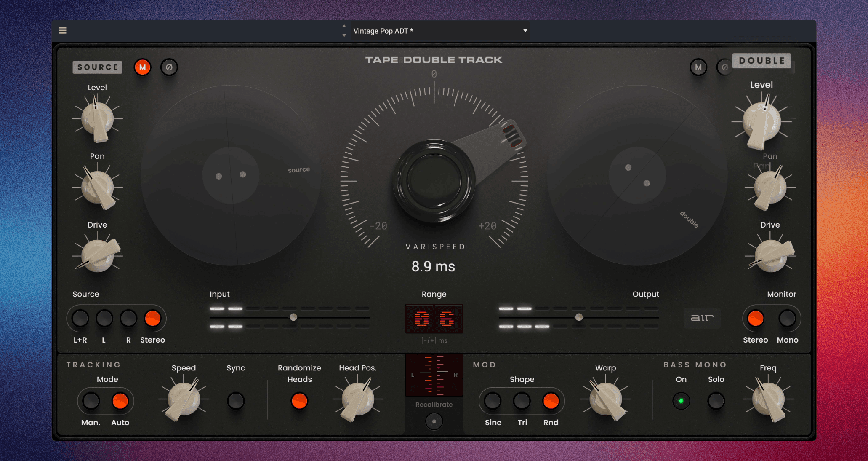The width and height of the screenshot is (868, 461).
Task: Select L+R source mode
Action: (80, 318)
